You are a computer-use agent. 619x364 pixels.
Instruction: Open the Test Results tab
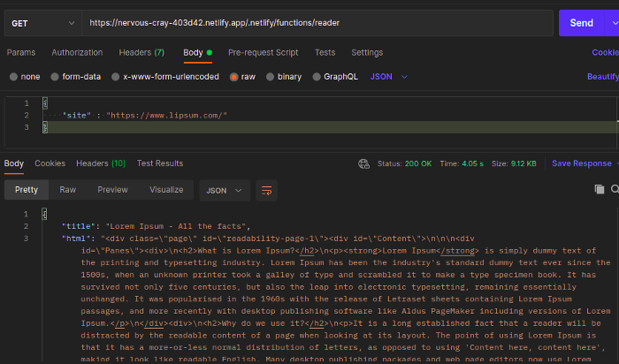click(x=160, y=163)
